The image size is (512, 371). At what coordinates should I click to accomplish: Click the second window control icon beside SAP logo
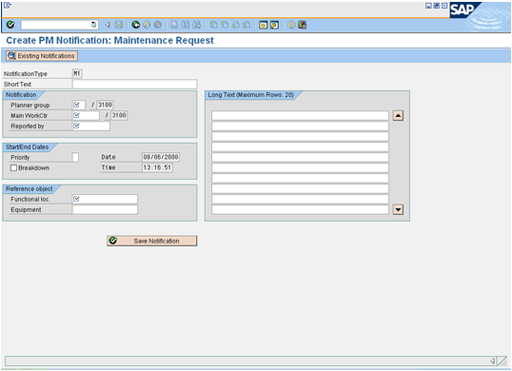436,6
